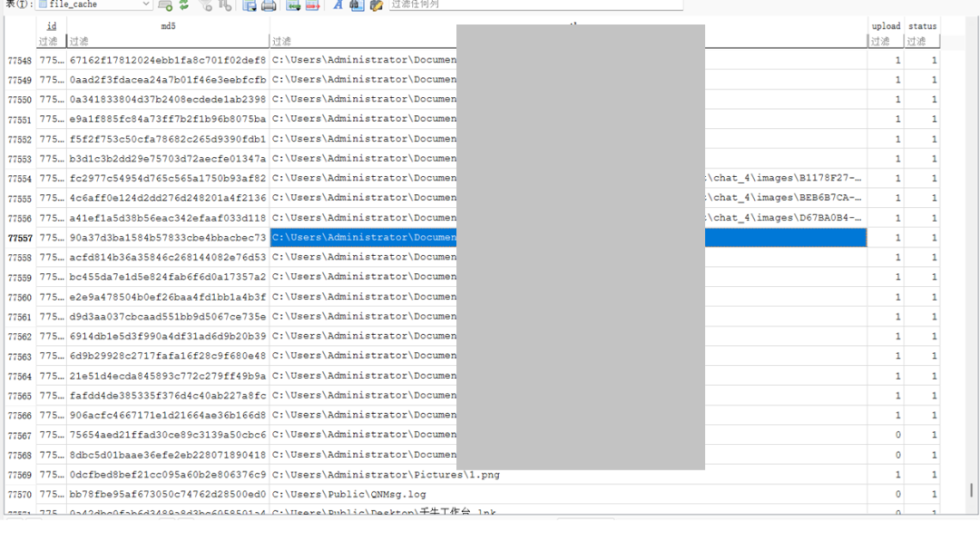This screenshot has height=542, width=980.
Task: Click the upload column filter field
Action: coord(885,42)
